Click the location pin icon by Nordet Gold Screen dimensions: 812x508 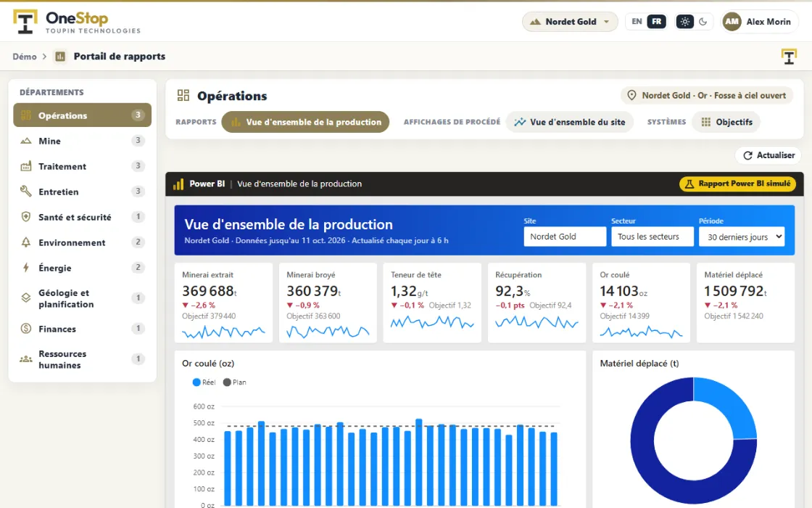(x=631, y=95)
